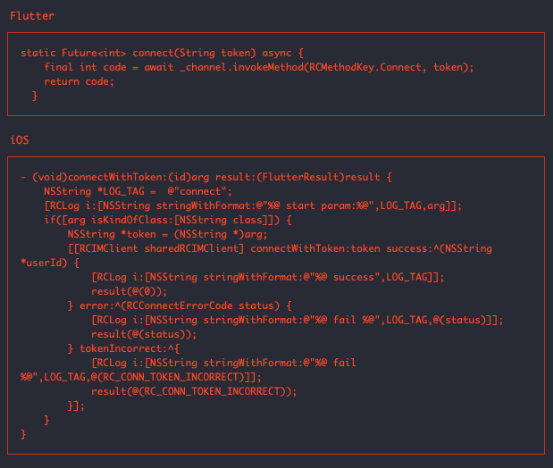Click the sharedRCIMClient connectWithToken call
553x468 pixels.
click(x=280, y=248)
